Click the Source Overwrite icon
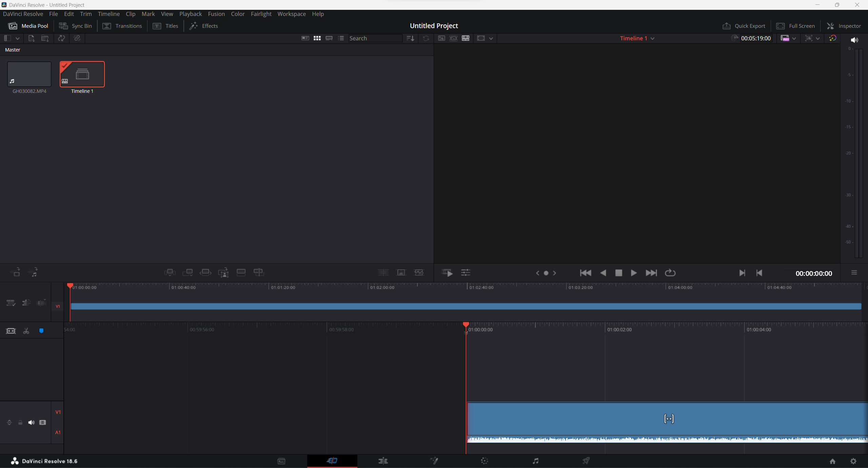 click(x=259, y=272)
